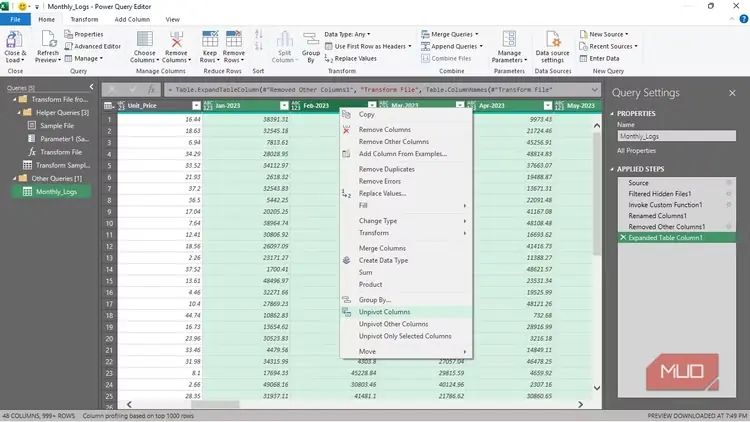This screenshot has width=750, height=422.
Task: Click the Close & Load icon
Action: 15,40
